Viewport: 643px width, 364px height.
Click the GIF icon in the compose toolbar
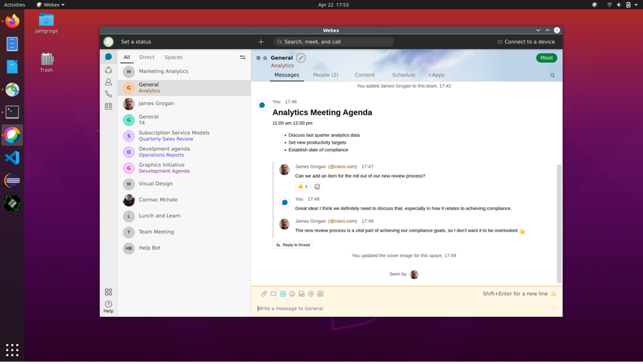[301, 294]
